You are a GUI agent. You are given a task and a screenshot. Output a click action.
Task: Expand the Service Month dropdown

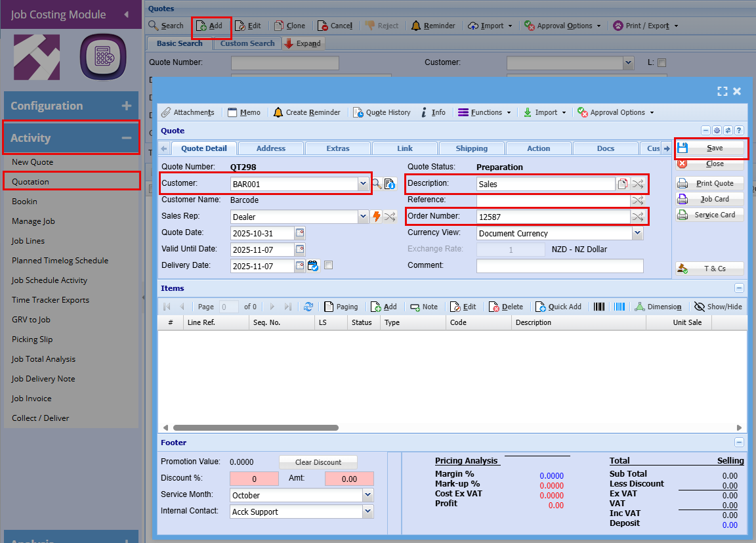coord(367,495)
